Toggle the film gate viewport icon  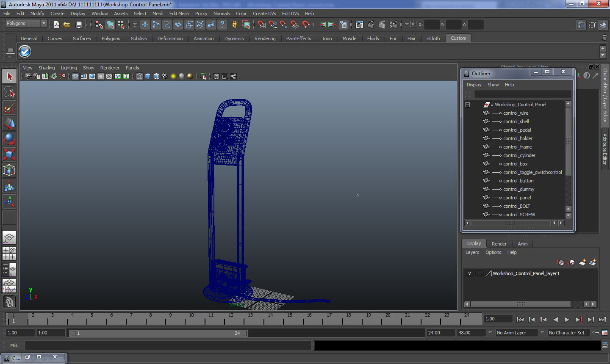click(84, 76)
